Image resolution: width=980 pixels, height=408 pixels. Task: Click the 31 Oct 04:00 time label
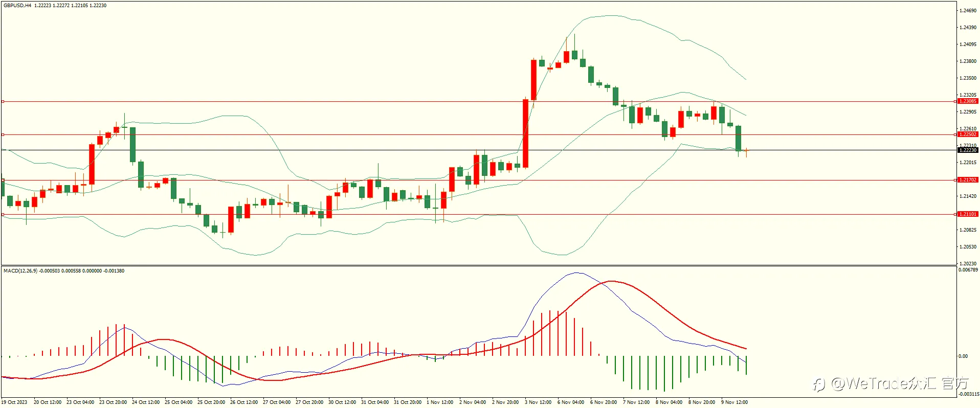pos(375,402)
